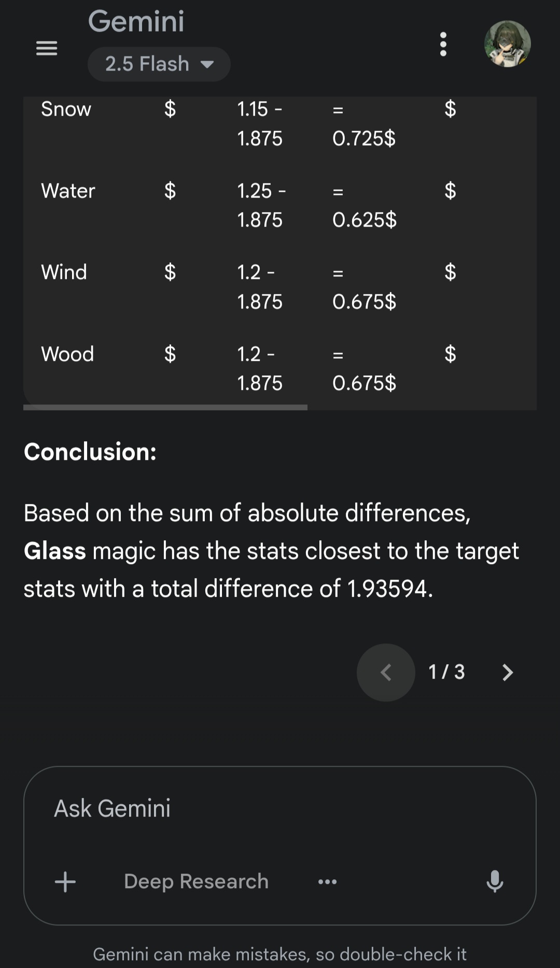Select the Deep Research option

click(196, 881)
